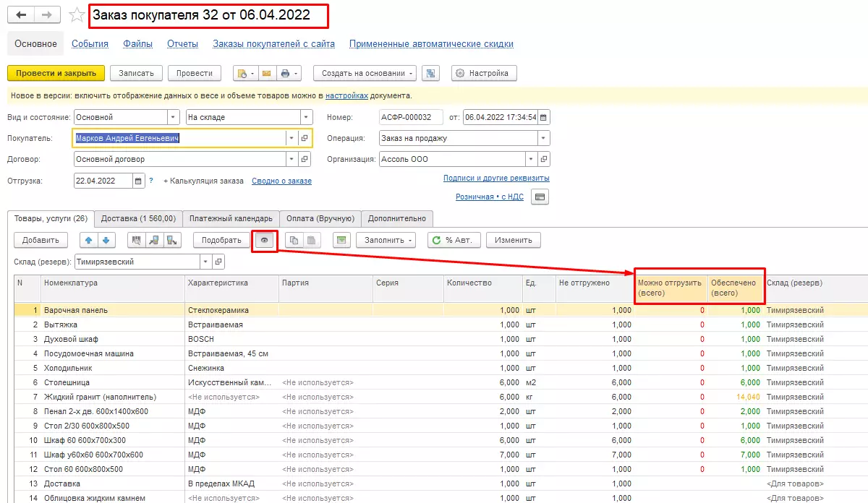The image size is (868, 503).
Task: Move row up with blue arrow
Action: point(89,241)
